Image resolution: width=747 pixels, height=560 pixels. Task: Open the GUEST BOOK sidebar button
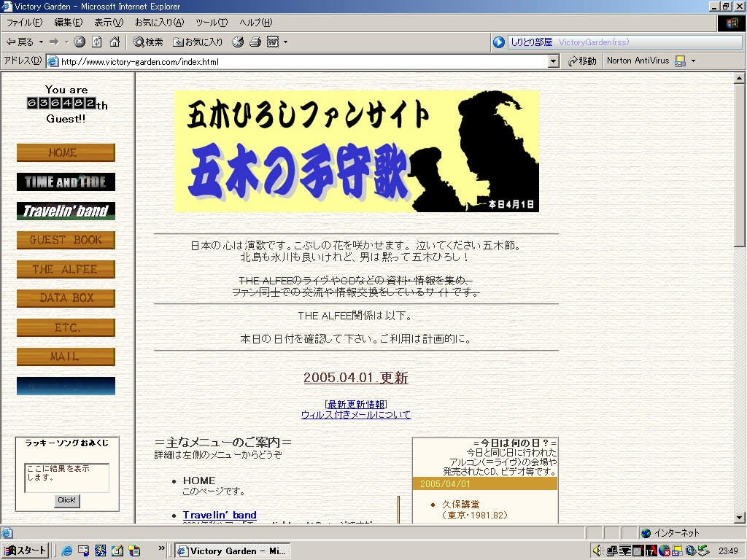point(66,240)
